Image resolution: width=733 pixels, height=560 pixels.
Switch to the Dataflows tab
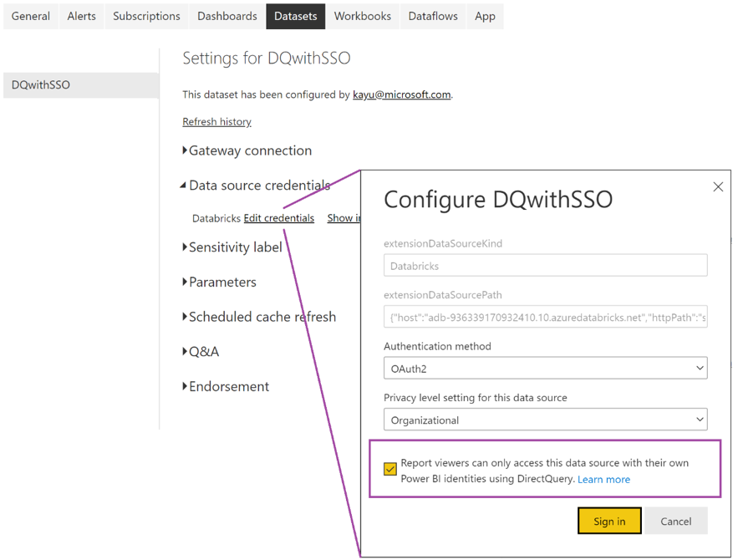click(x=432, y=16)
